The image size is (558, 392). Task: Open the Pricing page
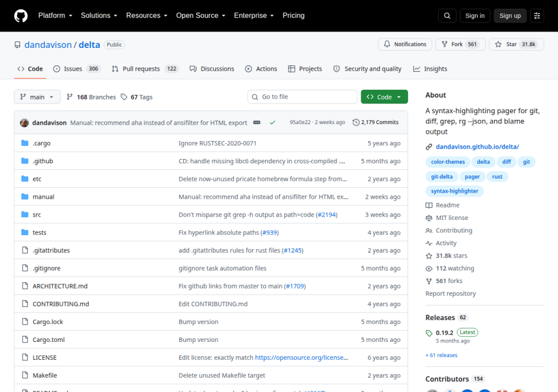tap(294, 16)
